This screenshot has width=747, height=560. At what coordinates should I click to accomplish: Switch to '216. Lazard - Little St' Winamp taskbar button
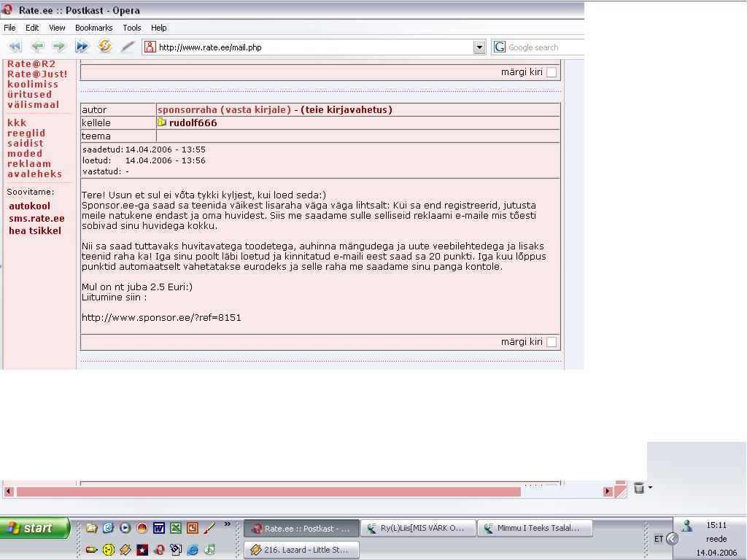pyautogui.click(x=301, y=550)
